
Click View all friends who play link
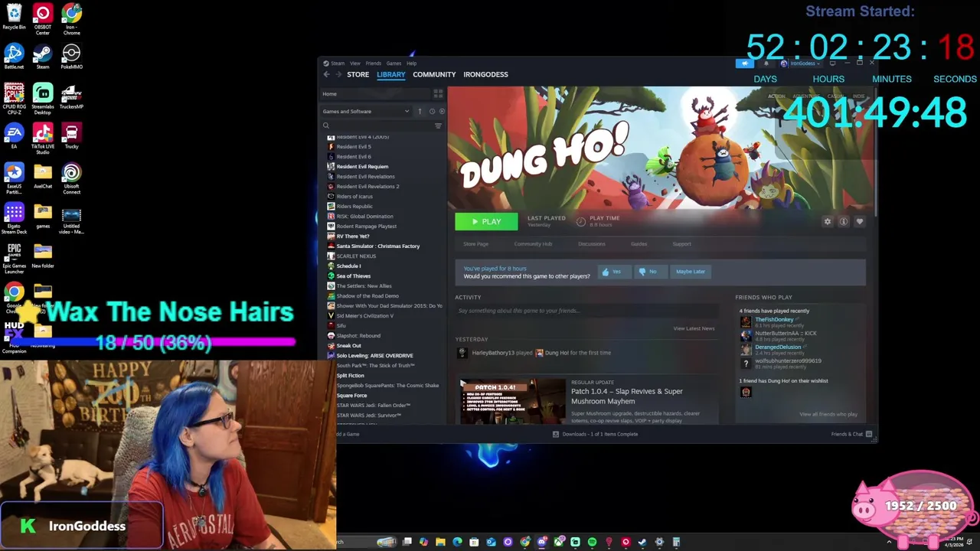click(x=828, y=415)
